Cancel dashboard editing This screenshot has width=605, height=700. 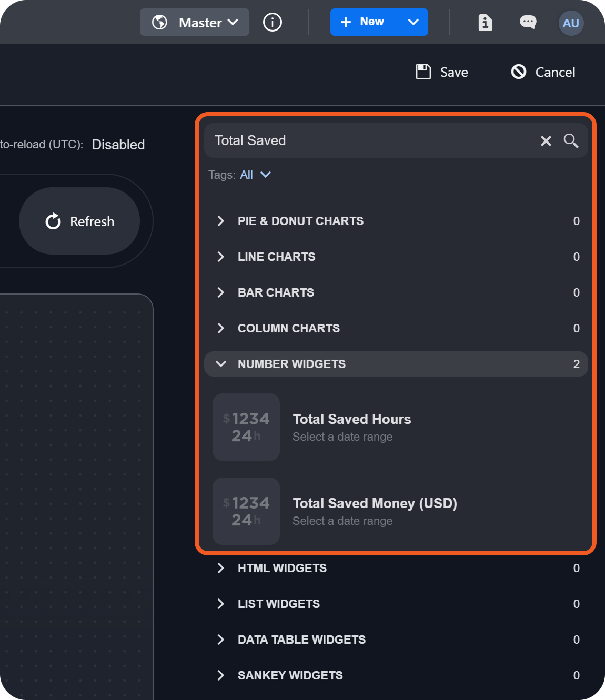pos(543,72)
